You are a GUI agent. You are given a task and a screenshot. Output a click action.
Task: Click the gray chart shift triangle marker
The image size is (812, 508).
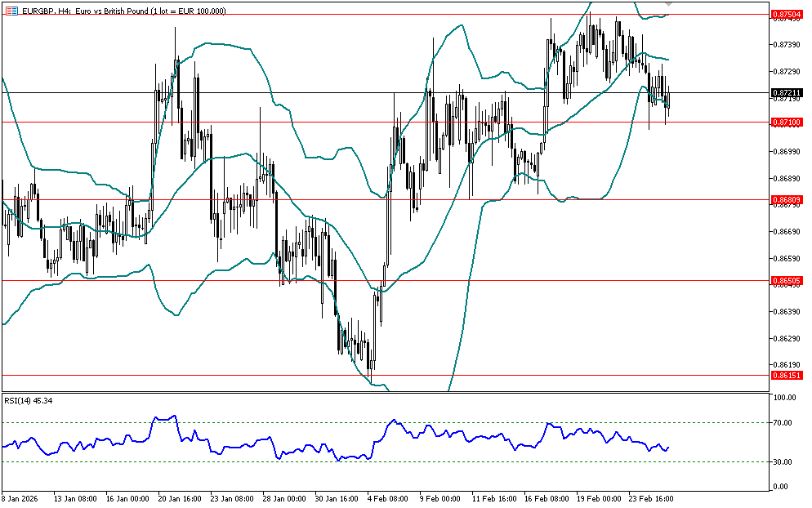[667, 4]
